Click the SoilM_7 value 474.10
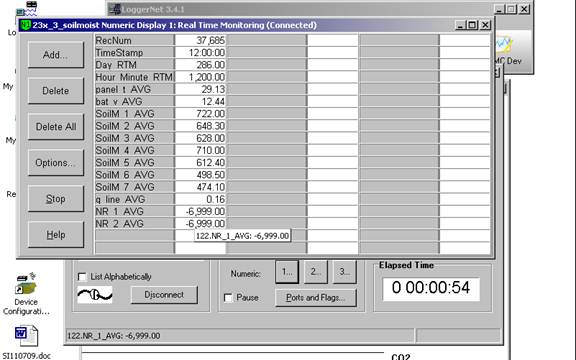The height and width of the screenshot is (360, 576). click(201, 187)
